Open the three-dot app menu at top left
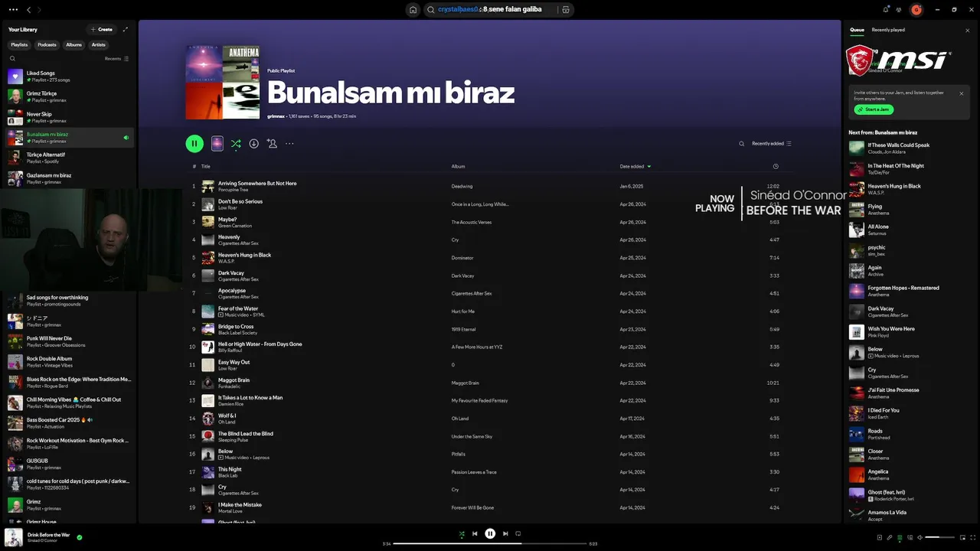 [13, 10]
